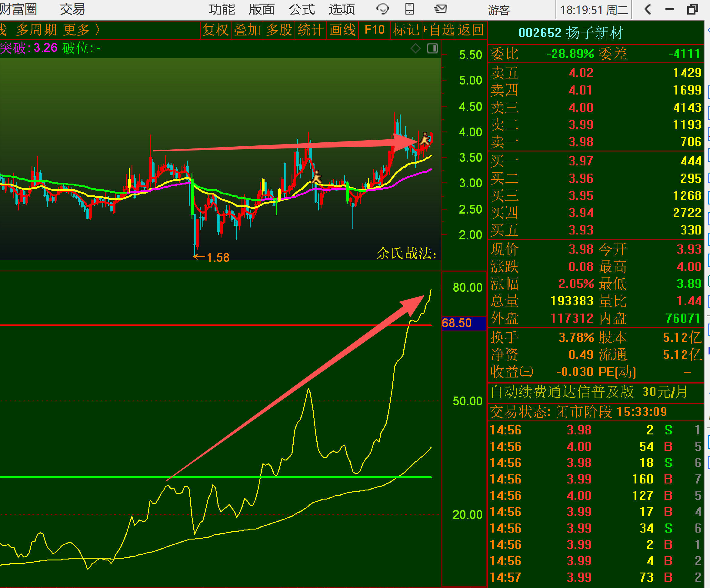Viewport: 710px width, 588px height.
Task: Click running figure marker near 3.00
Action: (x=317, y=177)
